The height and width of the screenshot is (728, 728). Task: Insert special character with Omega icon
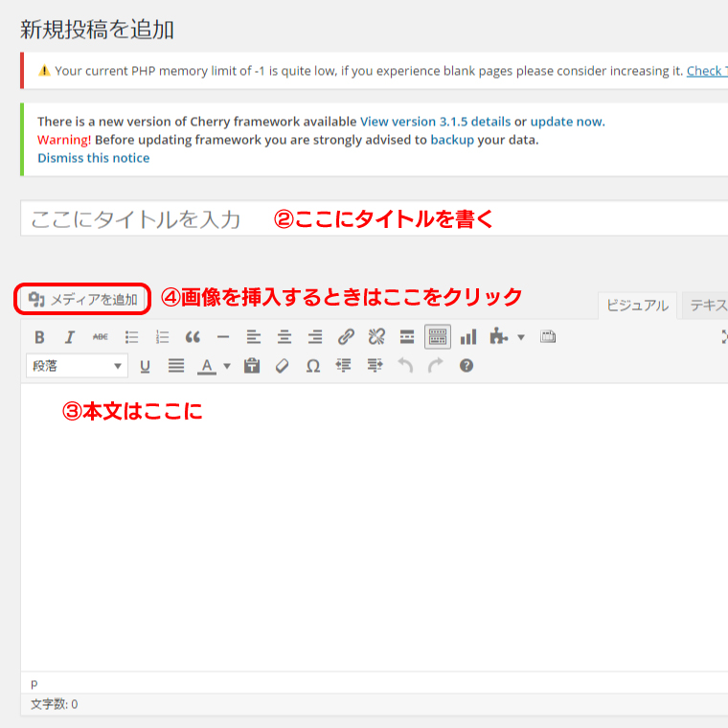point(312,366)
